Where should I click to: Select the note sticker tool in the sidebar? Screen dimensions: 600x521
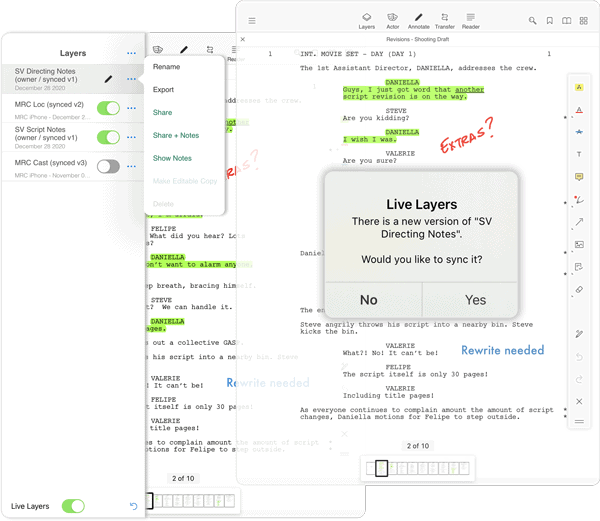579,267
